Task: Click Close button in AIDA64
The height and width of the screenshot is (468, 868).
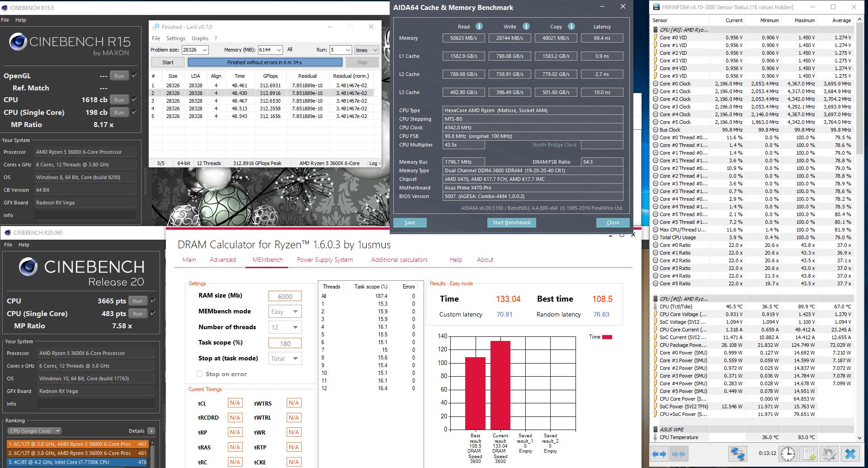Action: pyautogui.click(x=613, y=222)
